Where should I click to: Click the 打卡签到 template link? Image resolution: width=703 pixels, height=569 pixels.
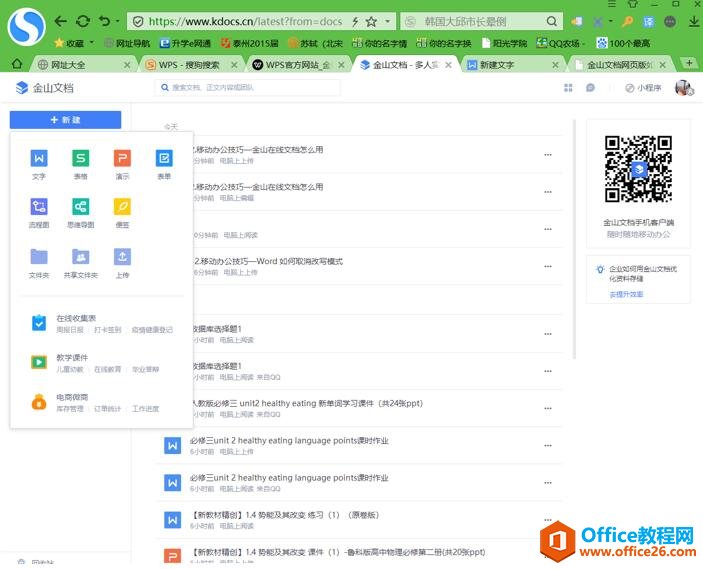click(108, 330)
